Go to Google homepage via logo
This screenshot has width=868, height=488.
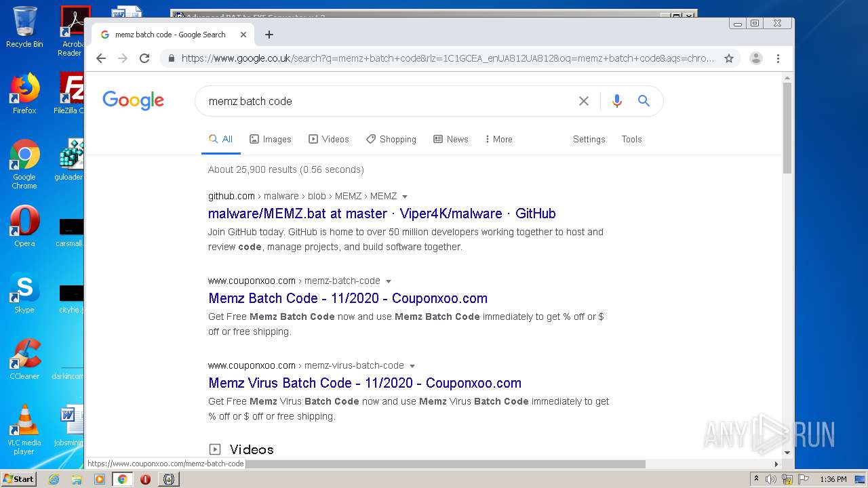(x=133, y=101)
